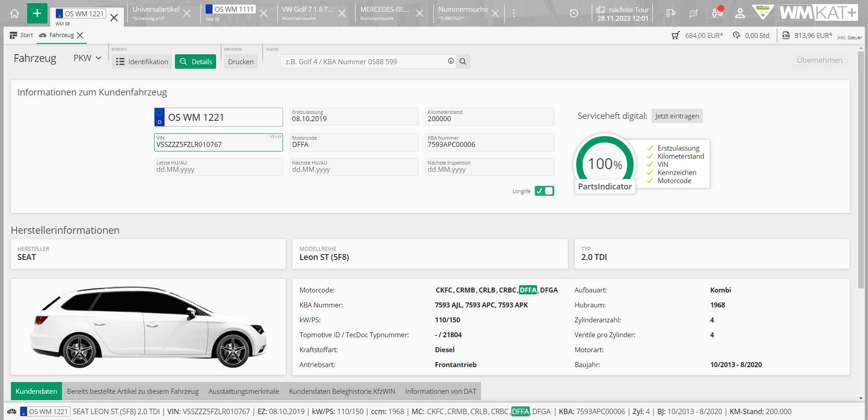
Task: Open the more tabs vertical dots menu
Action: 514,14
